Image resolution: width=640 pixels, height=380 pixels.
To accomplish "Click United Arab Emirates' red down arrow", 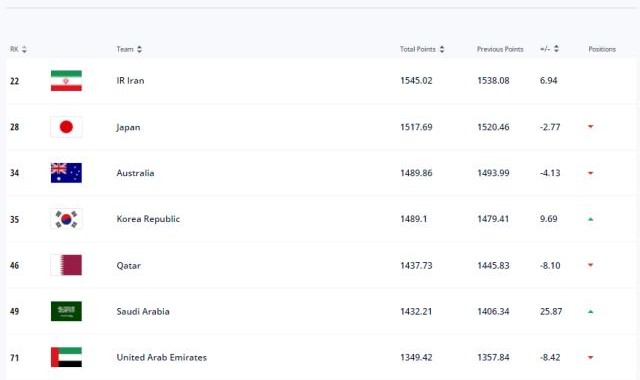I will click(x=590, y=357).
